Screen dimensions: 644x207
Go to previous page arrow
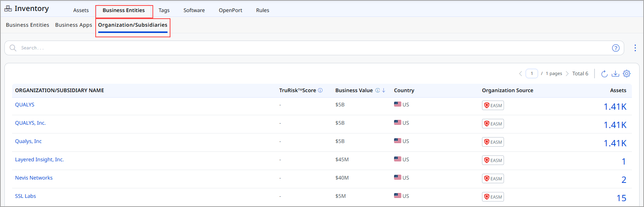click(520, 74)
